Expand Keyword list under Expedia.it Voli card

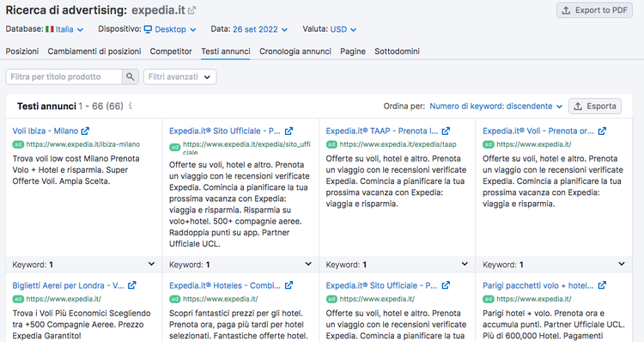pos(622,264)
